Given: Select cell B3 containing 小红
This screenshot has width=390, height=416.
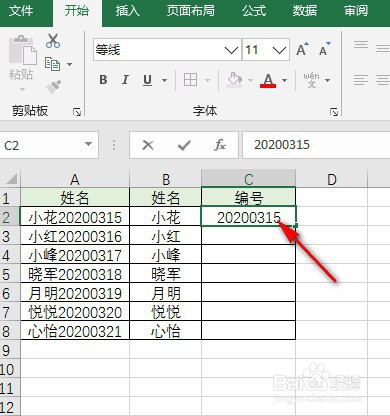Looking at the screenshot, I should coord(166,236).
